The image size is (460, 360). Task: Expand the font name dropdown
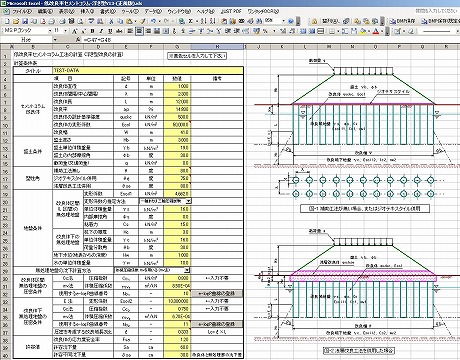[50, 31]
